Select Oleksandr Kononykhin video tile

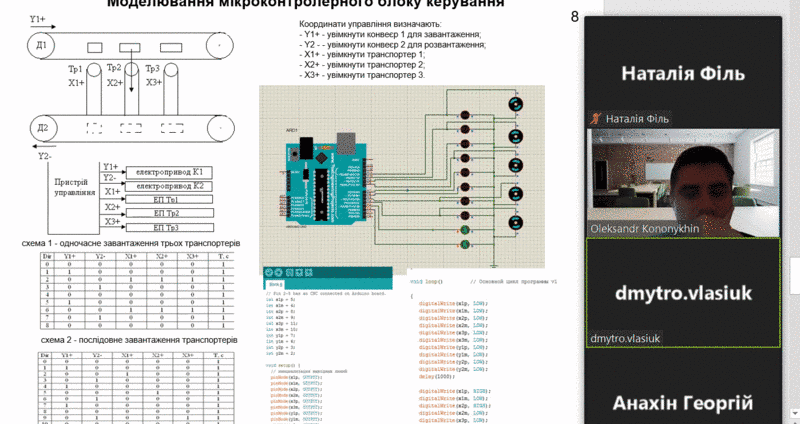tap(683, 182)
